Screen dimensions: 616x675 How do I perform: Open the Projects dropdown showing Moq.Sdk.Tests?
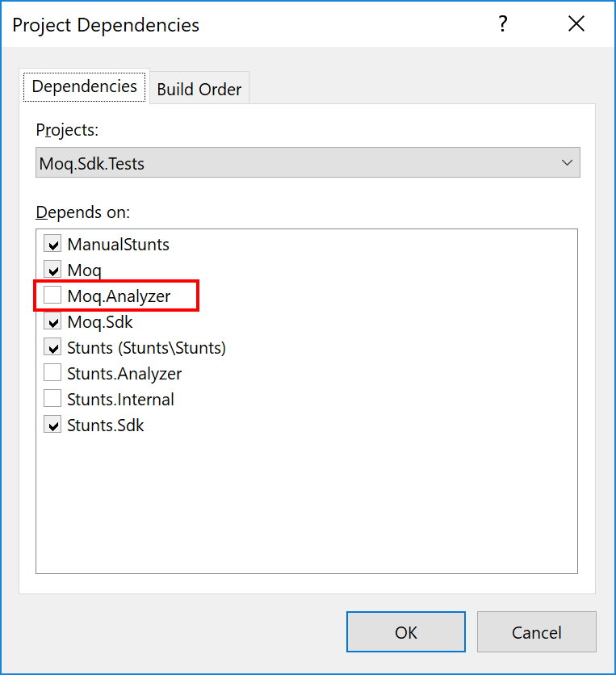tap(308, 163)
